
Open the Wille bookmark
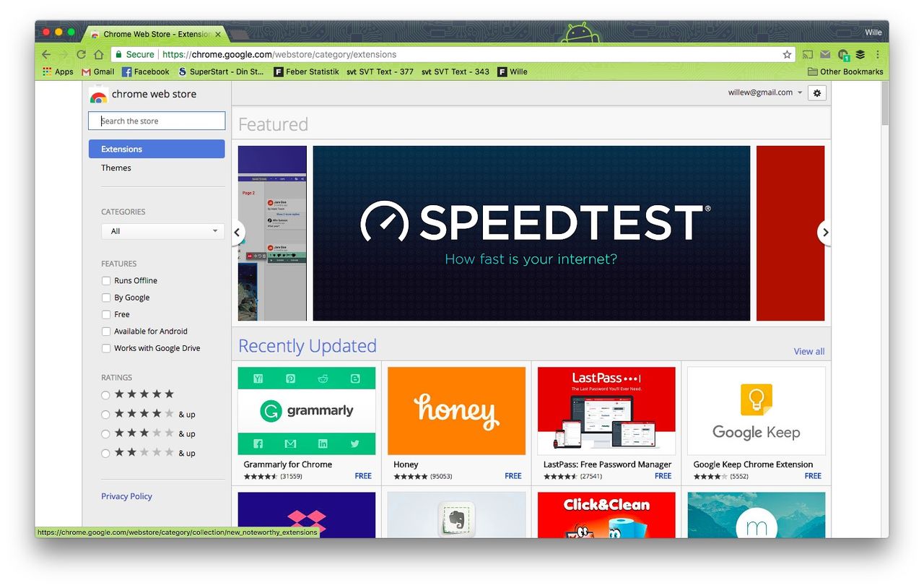[x=513, y=72]
